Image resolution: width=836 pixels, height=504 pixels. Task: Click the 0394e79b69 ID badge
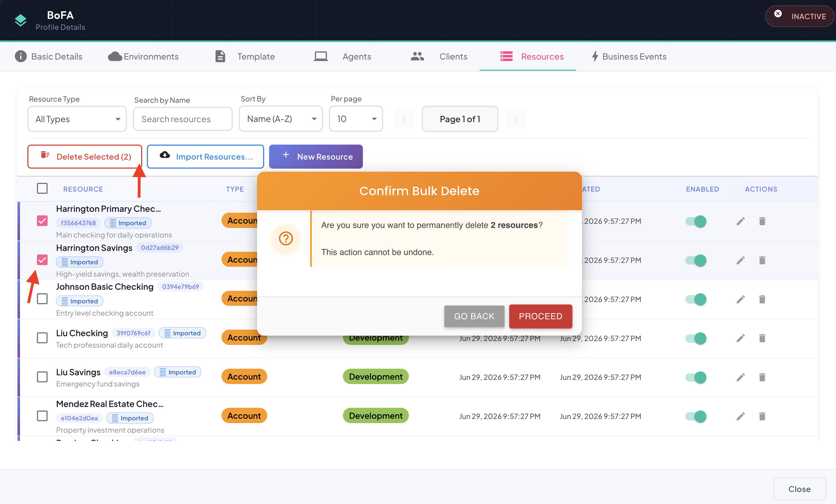click(180, 287)
